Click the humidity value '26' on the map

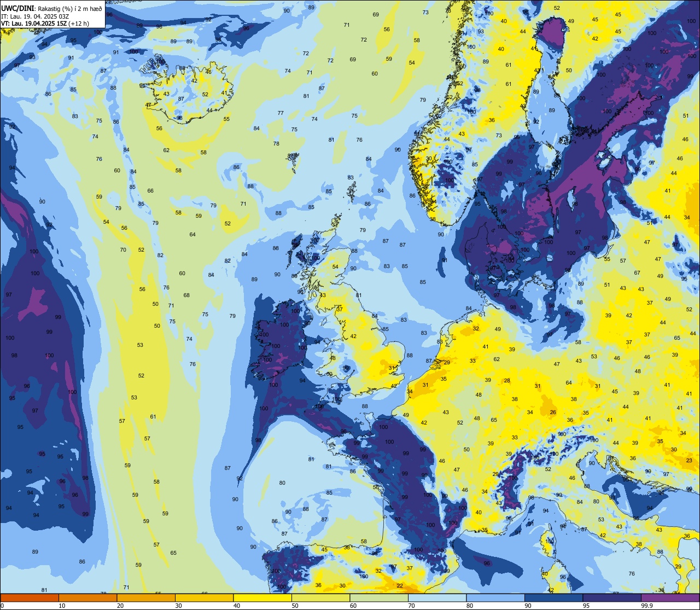(x=553, y=413)
